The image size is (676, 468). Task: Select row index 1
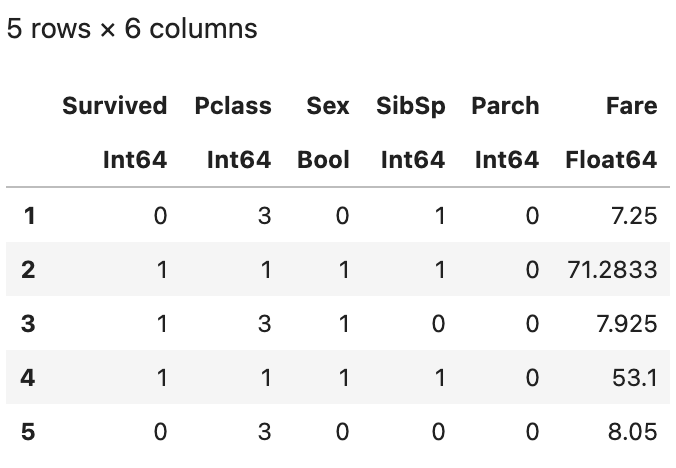point(29,215)
